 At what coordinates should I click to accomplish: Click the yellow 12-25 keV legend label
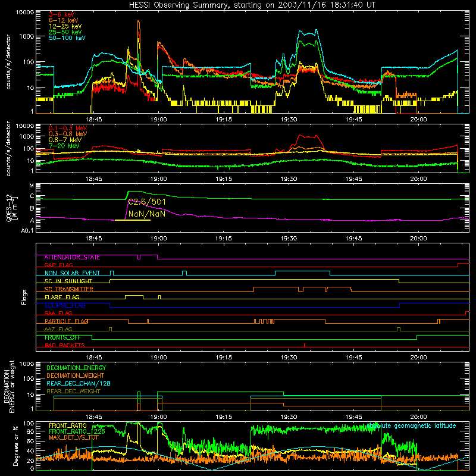65,26
